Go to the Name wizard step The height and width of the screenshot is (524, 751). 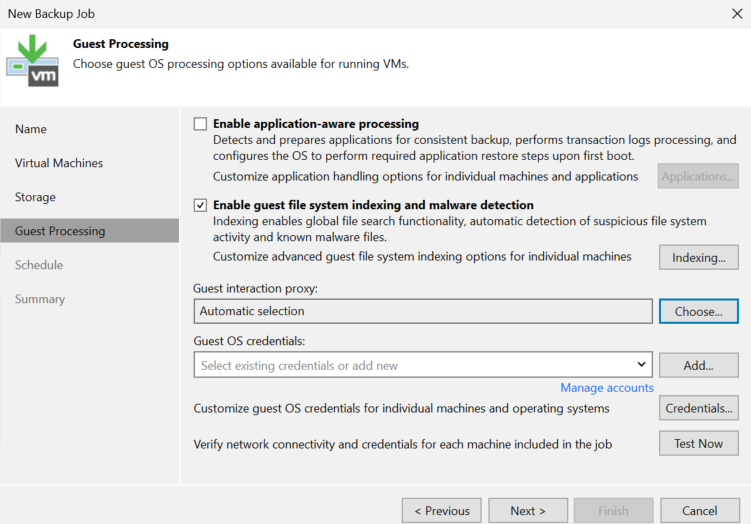[31, 129]
